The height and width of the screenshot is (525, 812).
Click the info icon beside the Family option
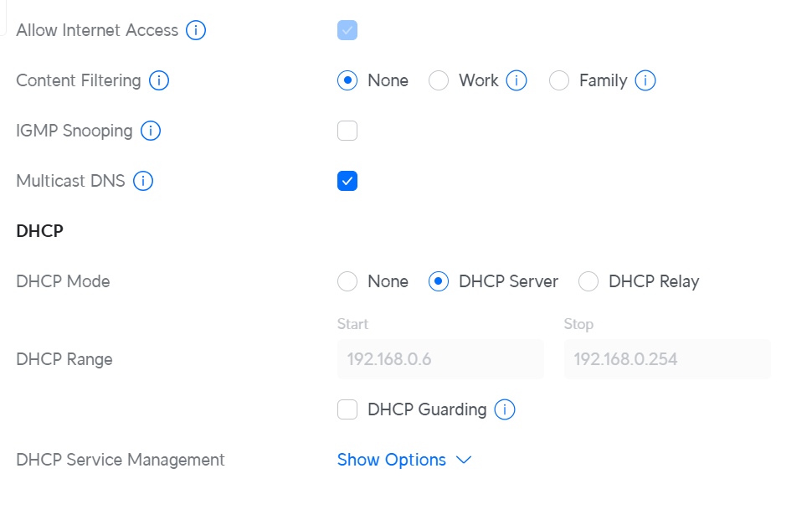tap(645, 81)
